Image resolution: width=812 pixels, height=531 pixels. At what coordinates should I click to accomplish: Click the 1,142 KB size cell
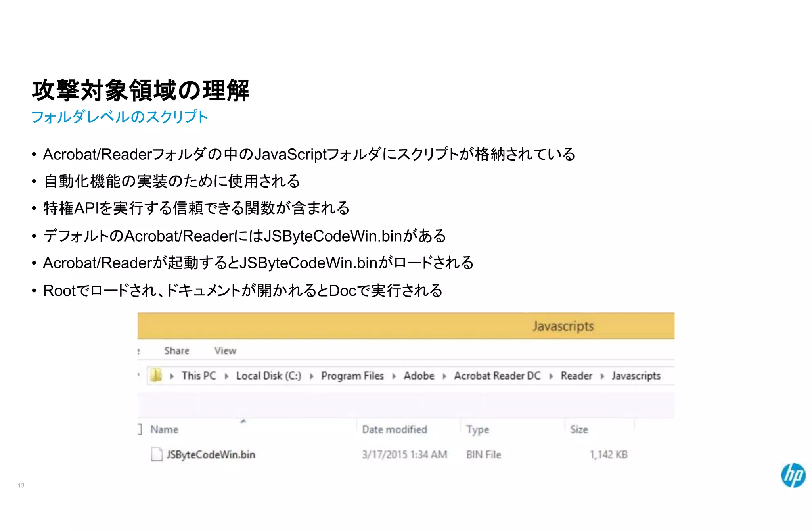click(x=609, y=454)
